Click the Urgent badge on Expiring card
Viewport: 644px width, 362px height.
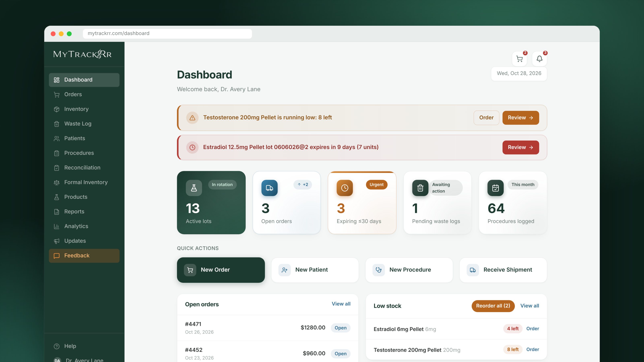click(x=377, y=185)
